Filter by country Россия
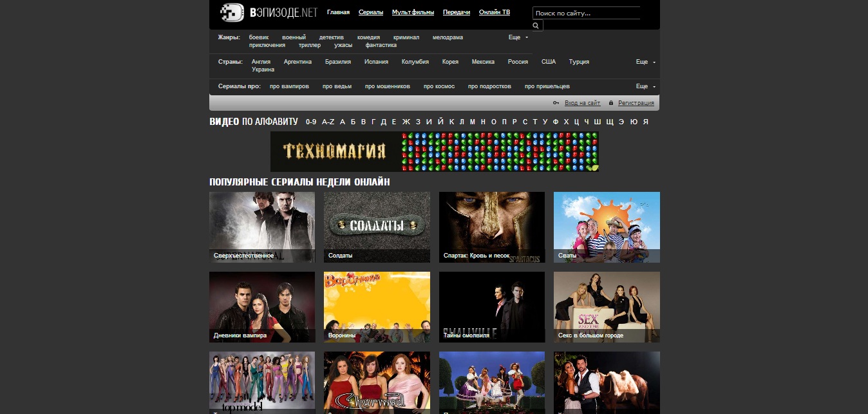868x414 pixels. click(518, 62)
